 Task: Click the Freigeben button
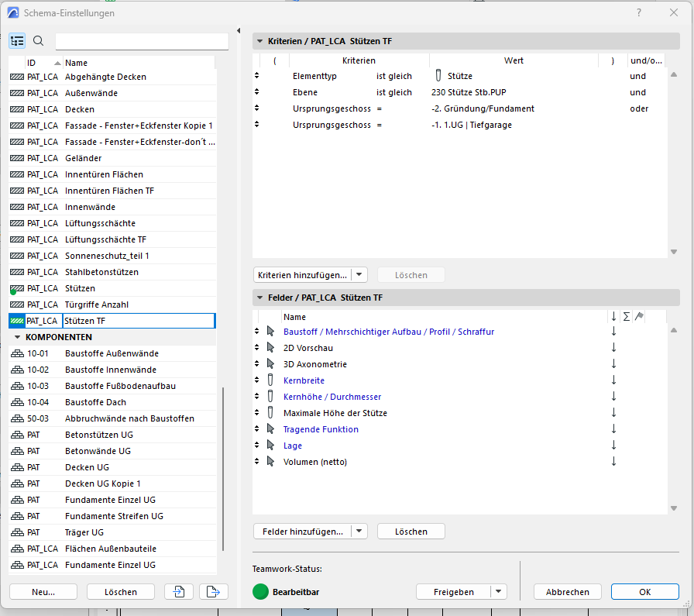pos(453,591)
